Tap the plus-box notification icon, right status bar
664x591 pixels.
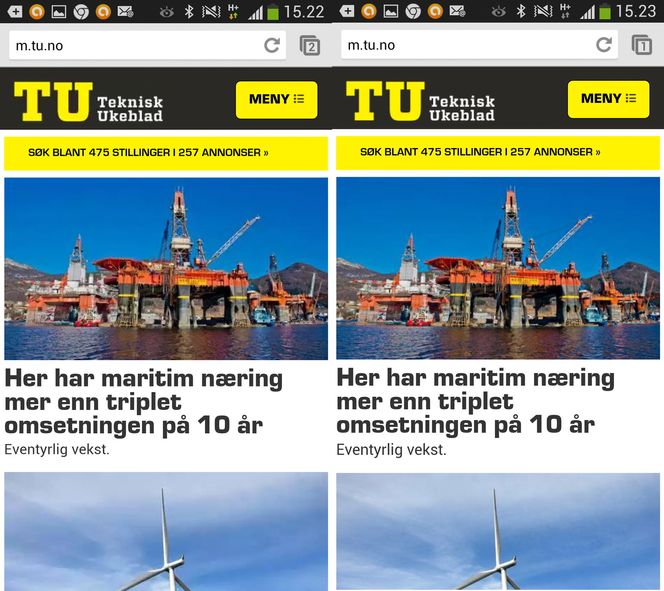pos(347,11)
